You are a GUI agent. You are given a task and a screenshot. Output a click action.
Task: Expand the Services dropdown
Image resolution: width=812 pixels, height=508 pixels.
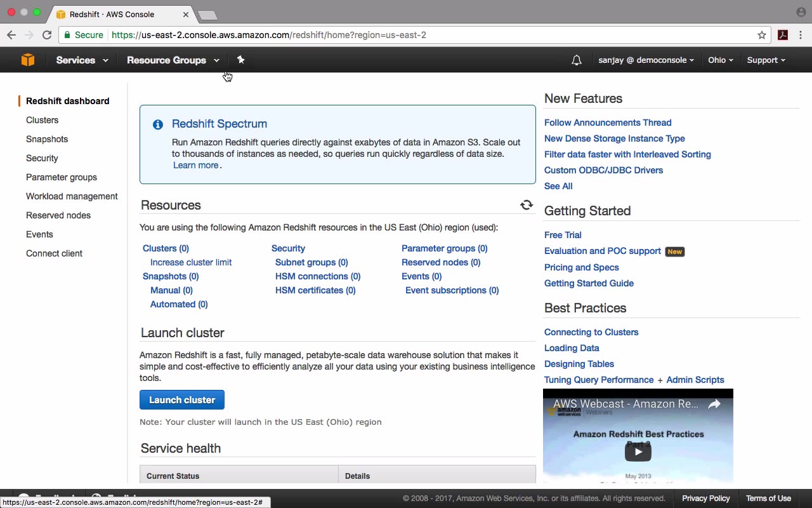tap(82, 60)
